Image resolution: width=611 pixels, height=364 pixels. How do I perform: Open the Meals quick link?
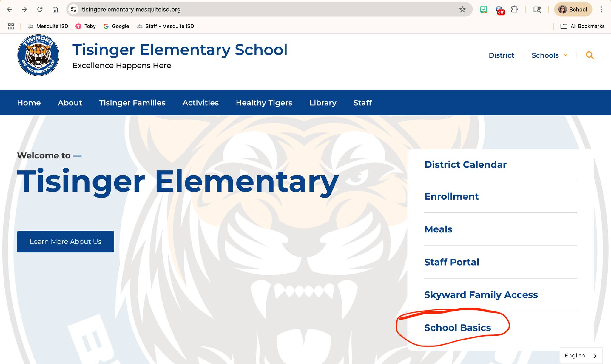(x=438, y=229)
